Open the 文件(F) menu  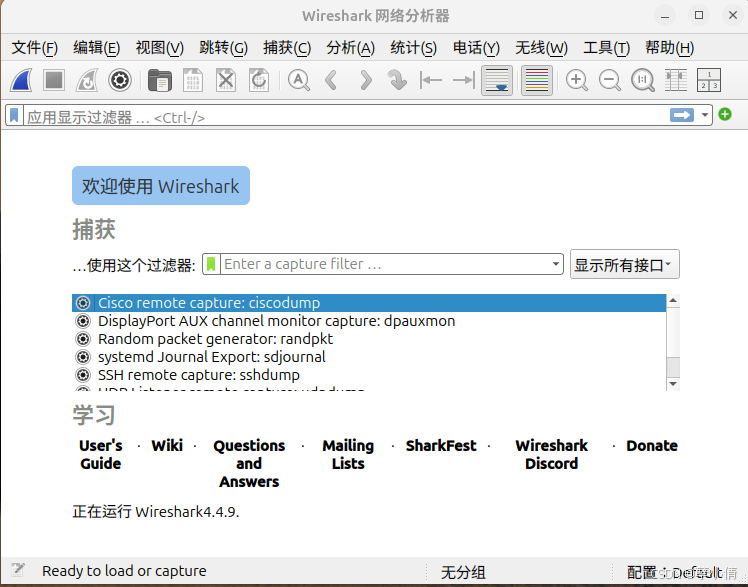pos(34,48)
